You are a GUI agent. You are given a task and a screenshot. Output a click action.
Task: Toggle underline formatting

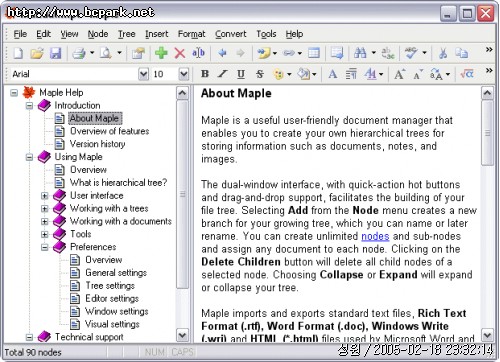(x=241, y=74)
